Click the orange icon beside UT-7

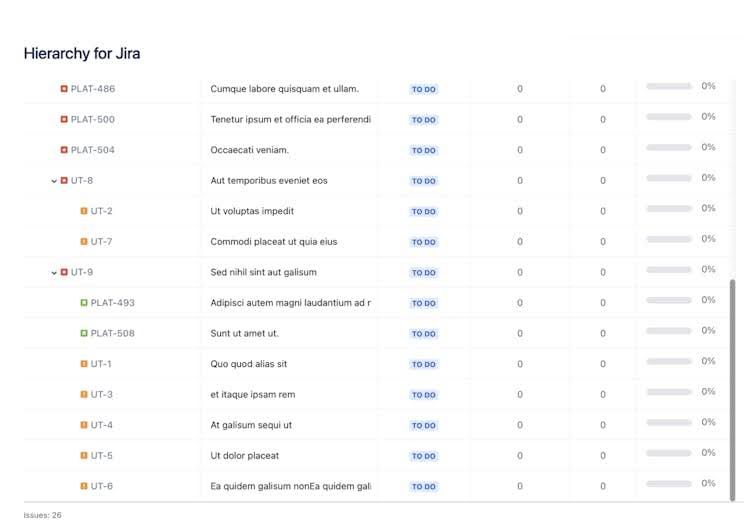tap(84, 242)
